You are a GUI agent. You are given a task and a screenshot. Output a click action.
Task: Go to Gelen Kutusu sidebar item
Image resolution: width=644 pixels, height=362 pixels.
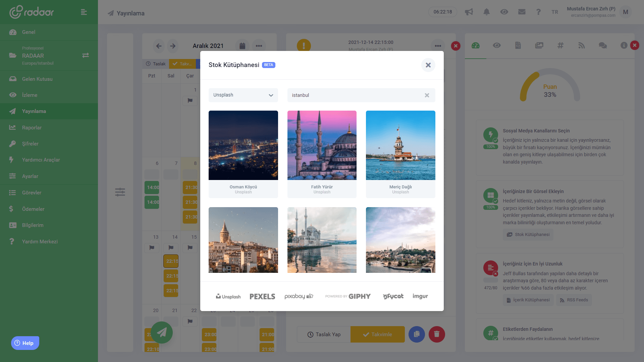[37, 79]
